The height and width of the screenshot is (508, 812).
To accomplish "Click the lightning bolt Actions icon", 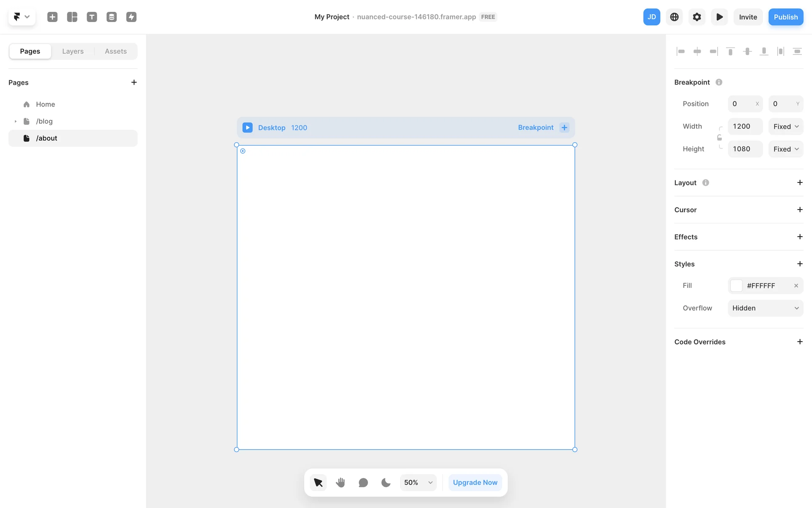I will click(x=131, y=17).
